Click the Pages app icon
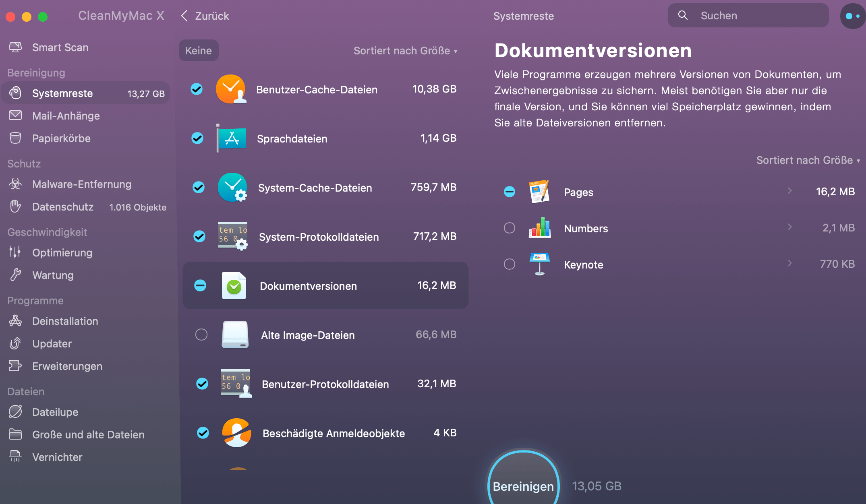Image resolution: width=866 pixels, height=504 pixels. (x=540, y=192)
